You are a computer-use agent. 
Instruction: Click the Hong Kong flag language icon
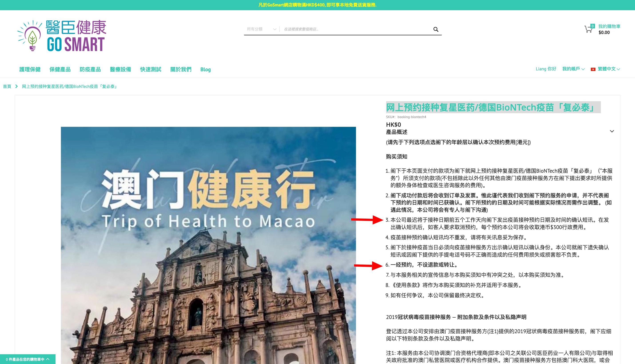tap(593, 69)
